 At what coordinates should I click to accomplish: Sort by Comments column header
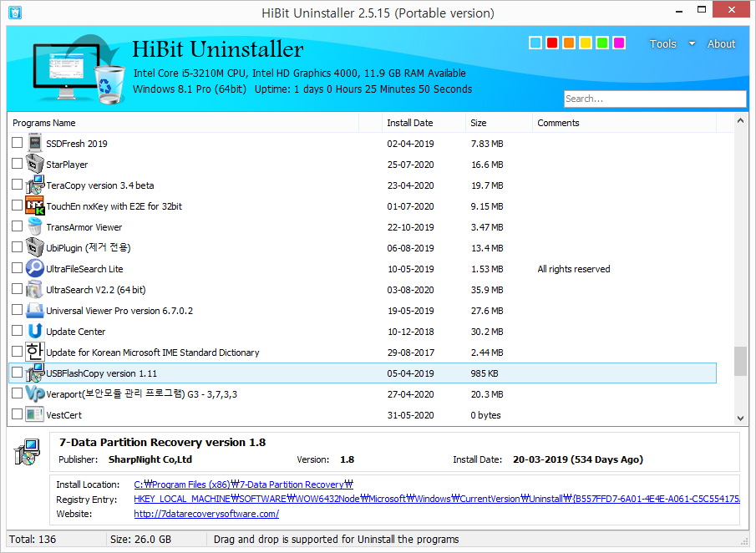click(x=624, y=123)
